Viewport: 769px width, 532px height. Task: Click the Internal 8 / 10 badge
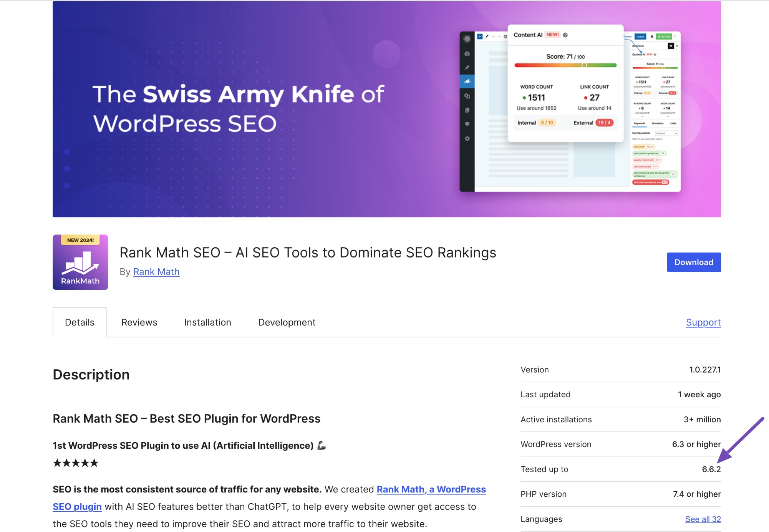tap(547, 123)
